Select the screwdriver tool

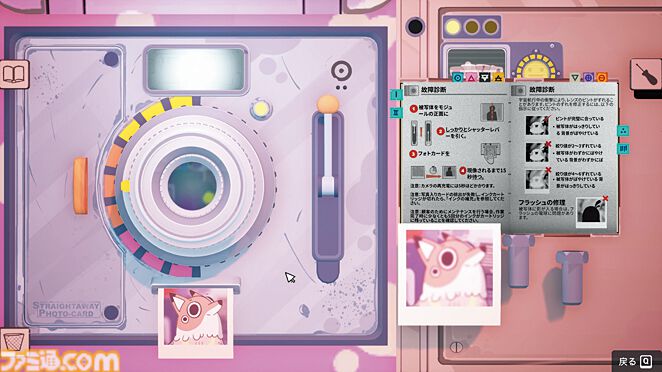tap(646, 74)
